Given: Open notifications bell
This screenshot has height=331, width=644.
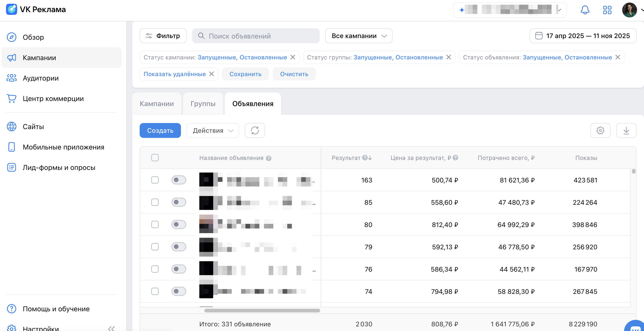Looking at the screenshot, I should click(x=585, y=10).
